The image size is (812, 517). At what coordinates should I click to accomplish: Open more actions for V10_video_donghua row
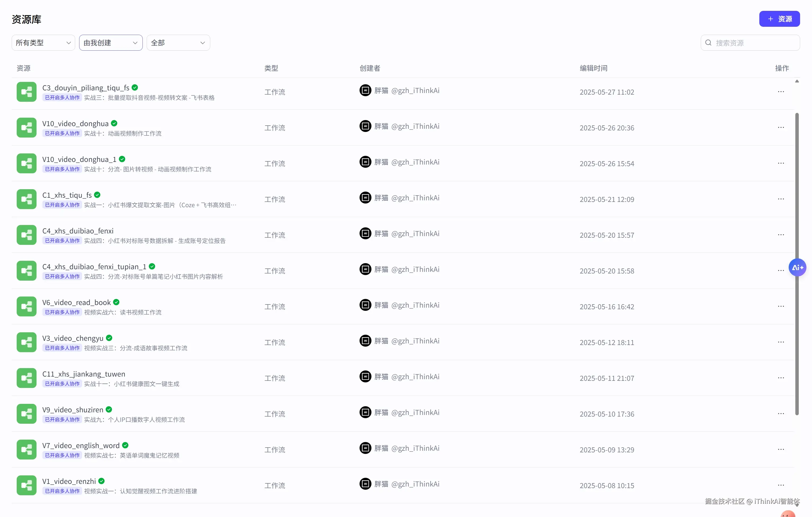point(781,127)
